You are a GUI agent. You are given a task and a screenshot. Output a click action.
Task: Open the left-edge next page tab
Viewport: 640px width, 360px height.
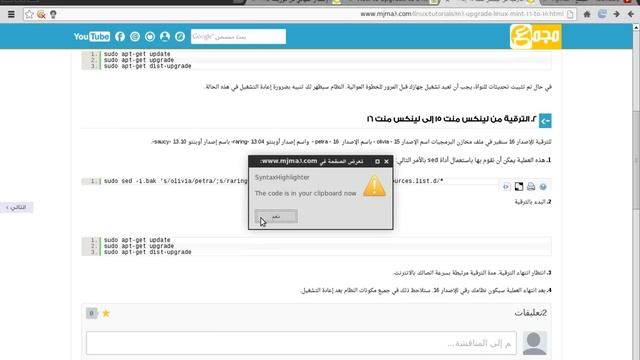pyautogui.click(x=17, y=207)
